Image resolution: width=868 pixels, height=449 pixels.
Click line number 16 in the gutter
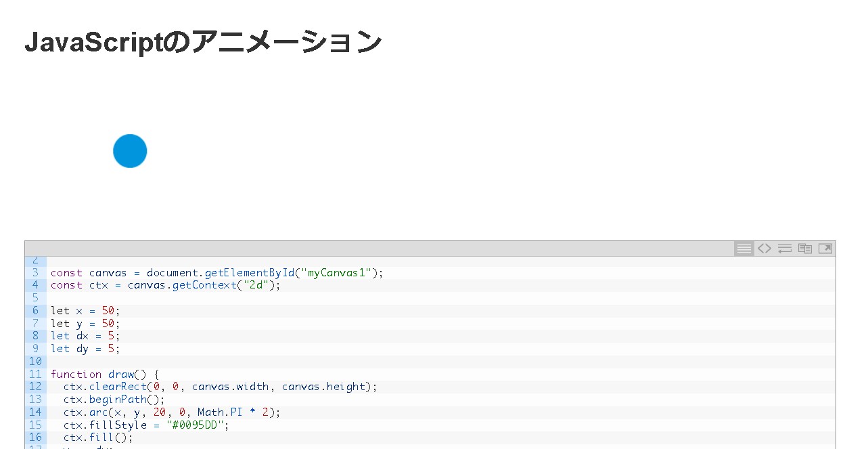(x=35, y=437)
